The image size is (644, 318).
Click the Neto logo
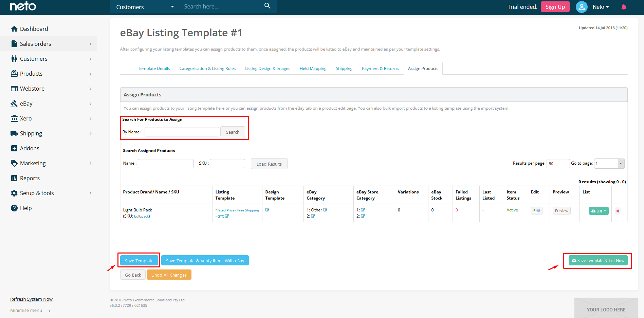tap(23, 6)
